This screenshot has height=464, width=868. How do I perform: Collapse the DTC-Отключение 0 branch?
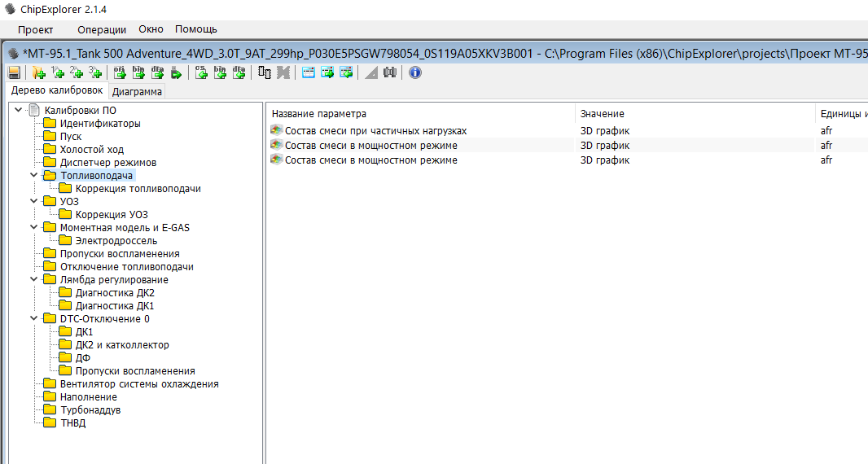click(x=33, y=319)
